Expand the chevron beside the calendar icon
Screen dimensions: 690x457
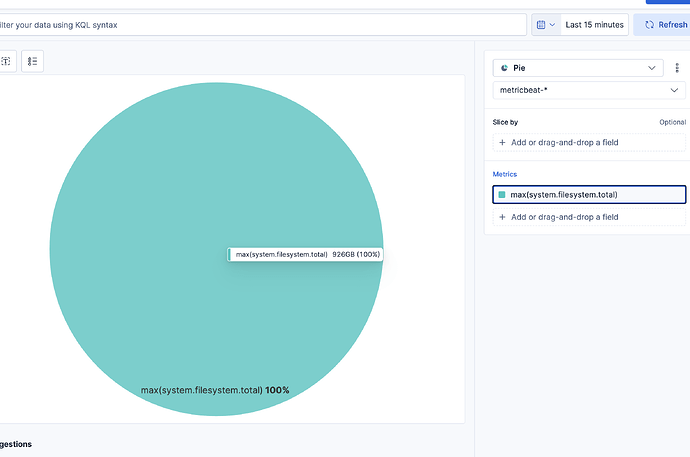[x=552, y=25]
